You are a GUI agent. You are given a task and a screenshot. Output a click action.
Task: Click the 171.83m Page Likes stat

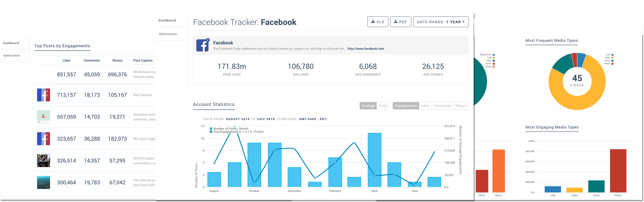pos(232,67)
